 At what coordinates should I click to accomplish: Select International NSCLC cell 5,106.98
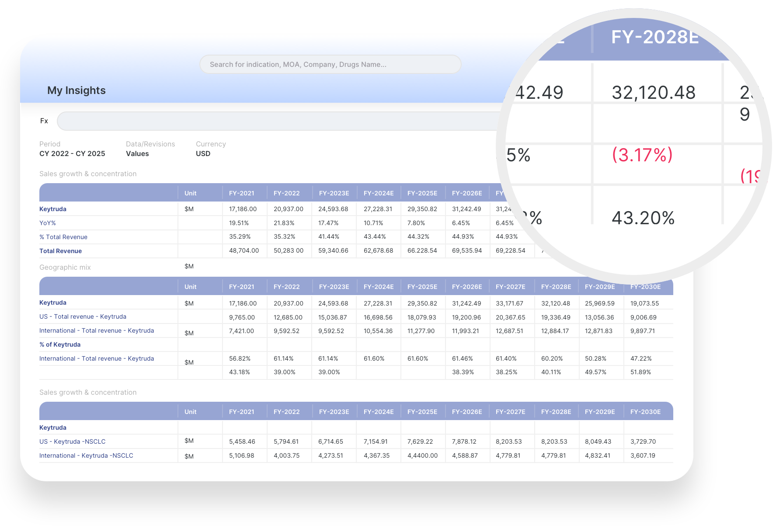[242, 456]
